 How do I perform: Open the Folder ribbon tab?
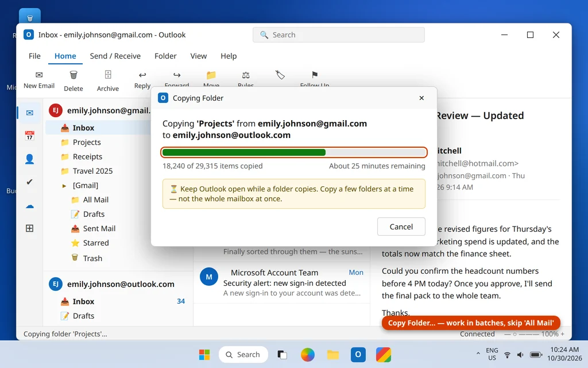165,56
